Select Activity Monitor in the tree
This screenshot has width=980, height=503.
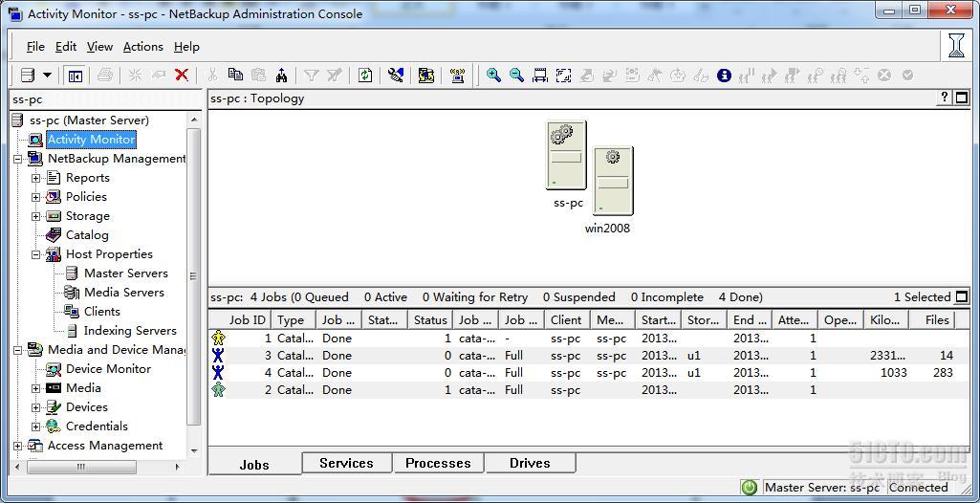91,140
